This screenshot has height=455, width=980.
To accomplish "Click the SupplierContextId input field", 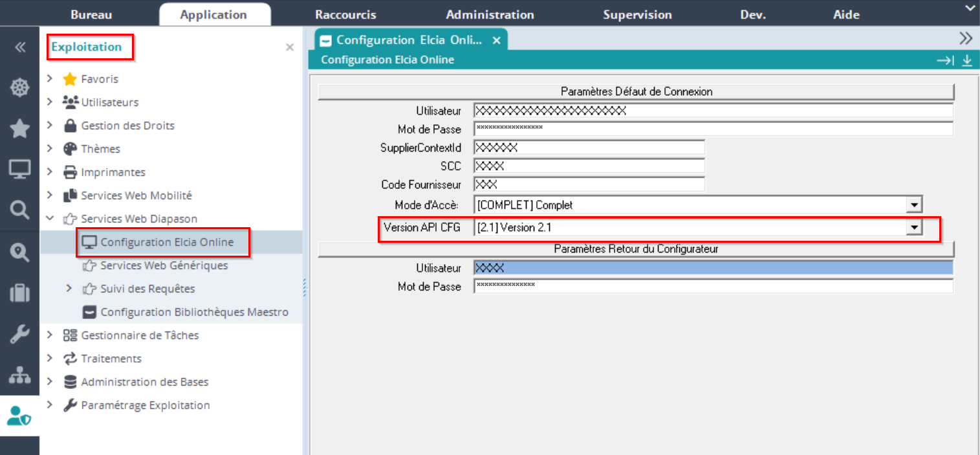I will tap(589, 148).
